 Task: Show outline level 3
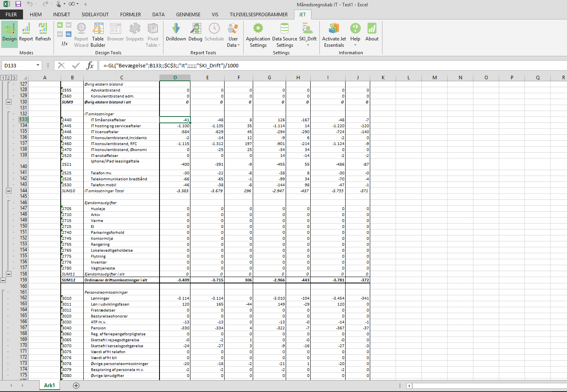pos(14,78)
